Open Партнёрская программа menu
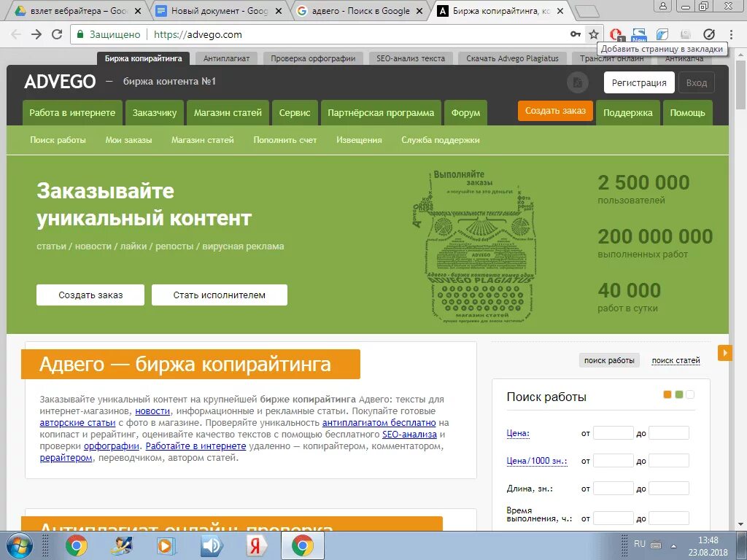This screenshot has height=560, width=747. tap(381, 113)
